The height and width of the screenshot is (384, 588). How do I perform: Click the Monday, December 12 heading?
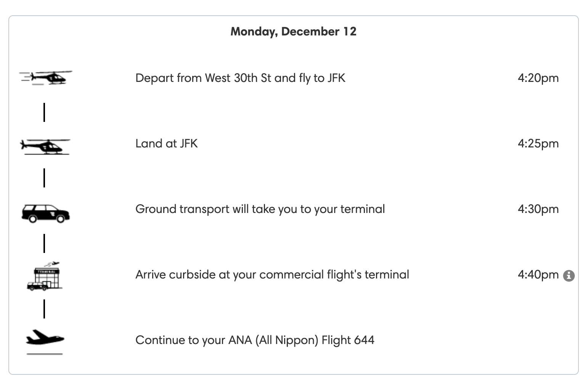pyautogui.click(x=294, y=31)
